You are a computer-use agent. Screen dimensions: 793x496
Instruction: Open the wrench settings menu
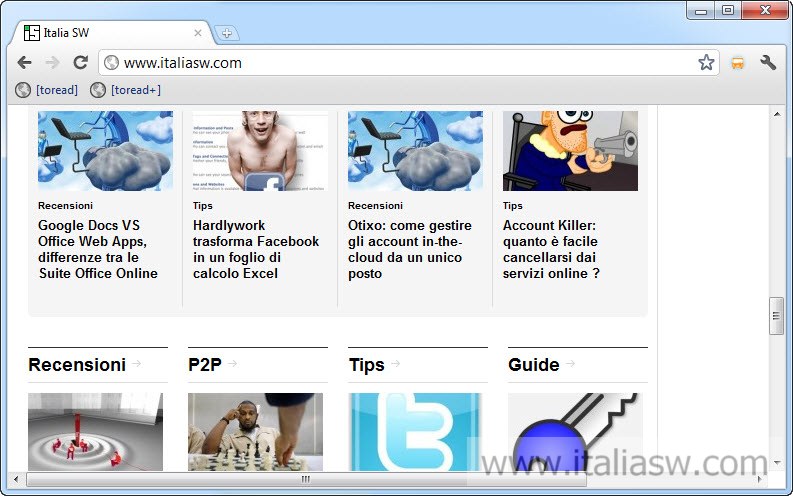click(x=768, y=63)
